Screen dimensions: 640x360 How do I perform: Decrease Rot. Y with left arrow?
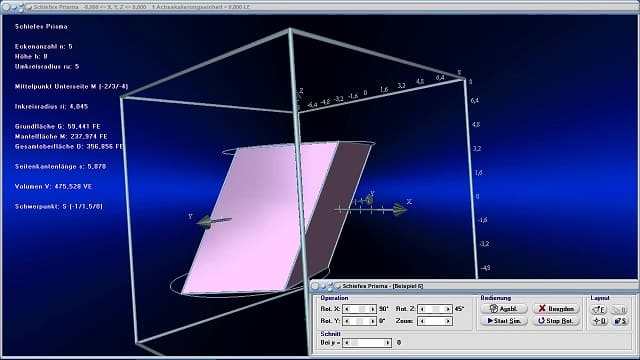347,321
